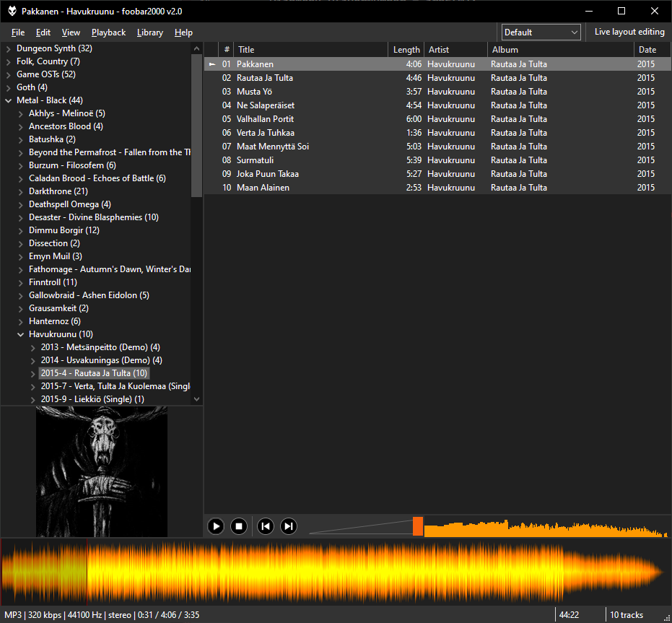
Task: Expand the Goth genre node
Action: pyautogui.click(x=8, y=88)
